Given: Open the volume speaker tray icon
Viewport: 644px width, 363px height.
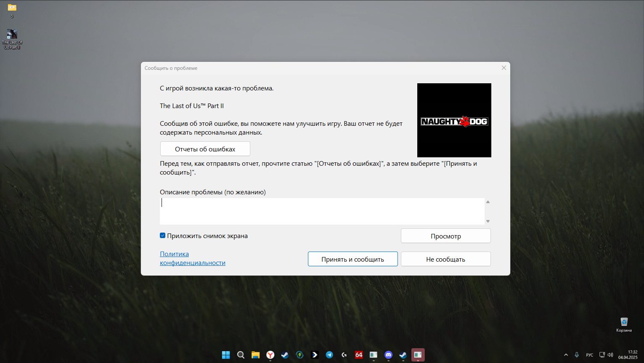Looking at the screenshot, I should coord(610,355).
